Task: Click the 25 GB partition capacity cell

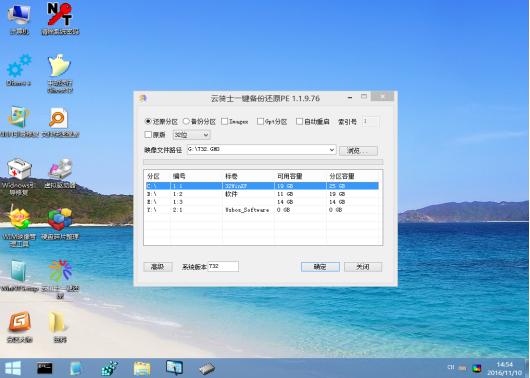Action: (337, 186)
